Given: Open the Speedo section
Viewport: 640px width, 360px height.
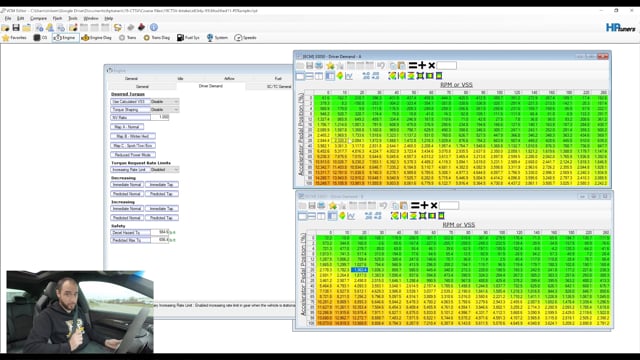Looking at the screenshot, I should coord(245,38).
